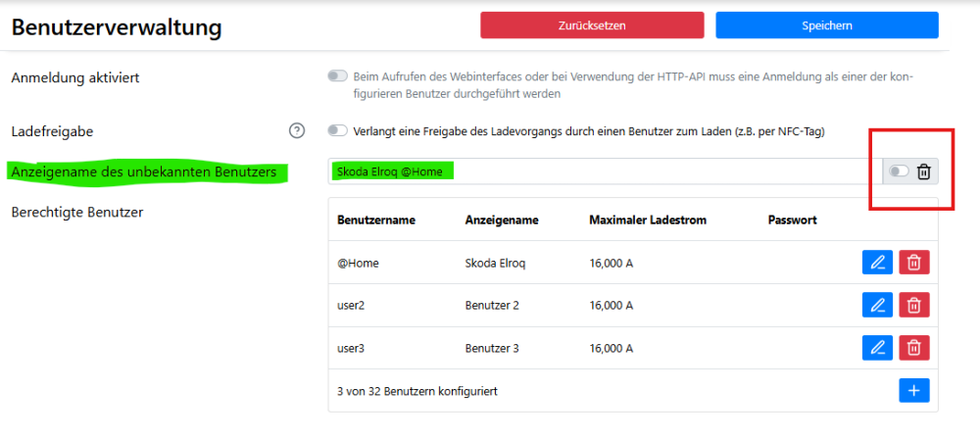Enable the Anmeldung aktiviert switch

[338, 75]
